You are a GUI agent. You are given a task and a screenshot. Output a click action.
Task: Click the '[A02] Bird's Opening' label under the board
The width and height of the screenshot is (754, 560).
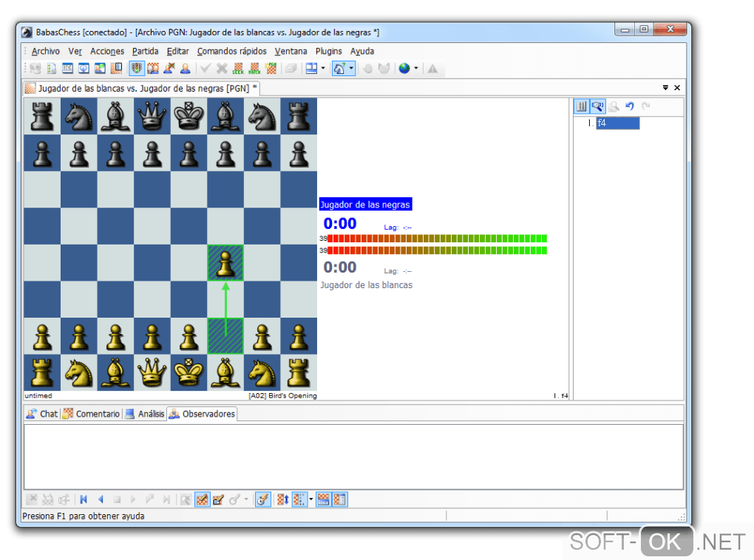[x=282, y=395]
